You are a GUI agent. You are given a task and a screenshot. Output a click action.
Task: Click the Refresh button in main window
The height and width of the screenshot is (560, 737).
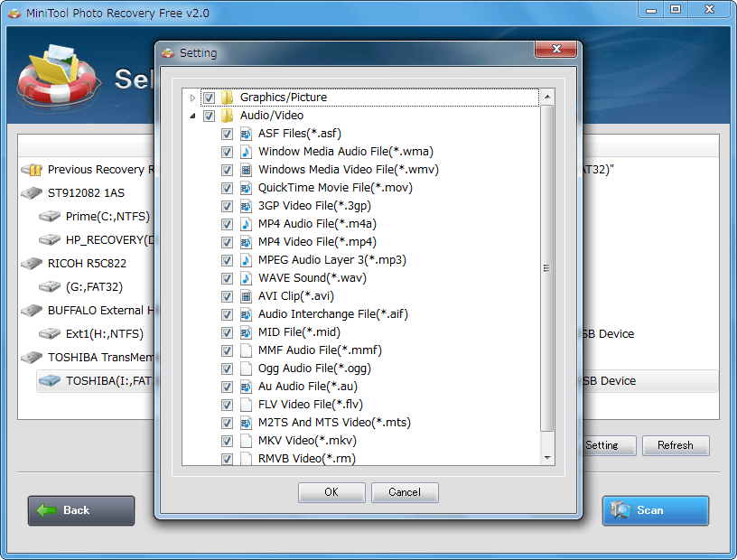pos(676,445)
